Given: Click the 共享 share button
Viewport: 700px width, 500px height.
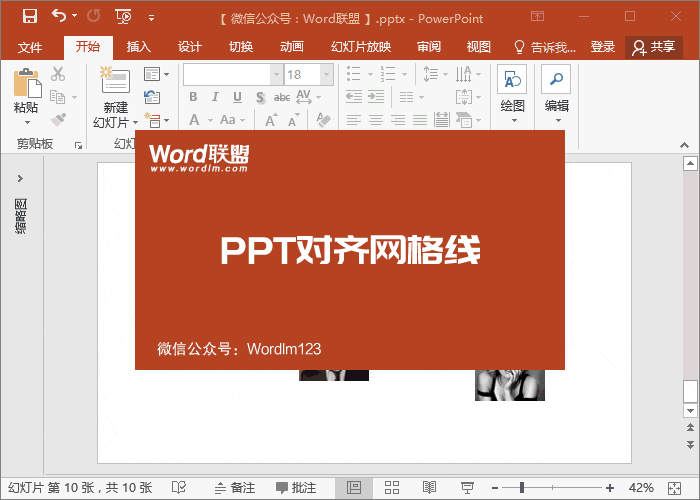Looking at the screenshot, I should pos(654,47).
